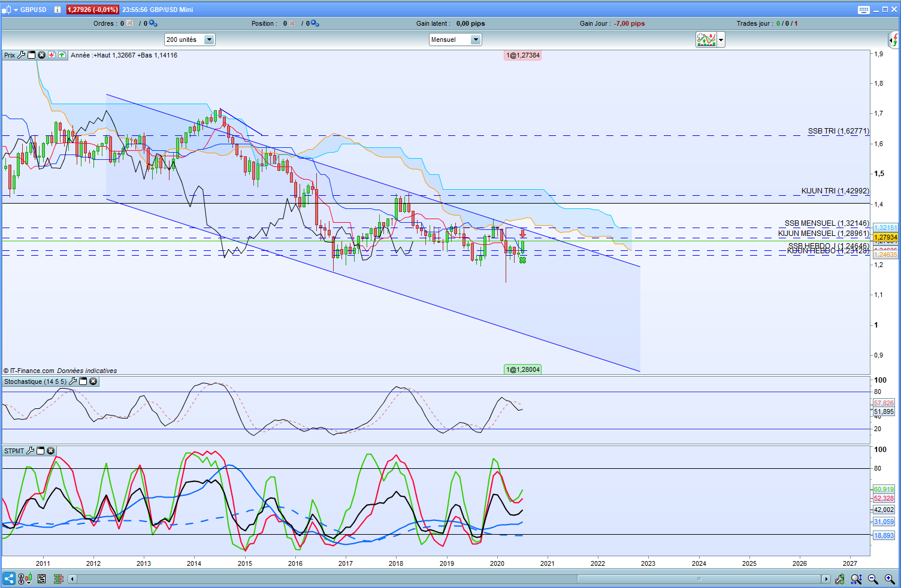Click the 2015 label on time axis

point(245,563)
